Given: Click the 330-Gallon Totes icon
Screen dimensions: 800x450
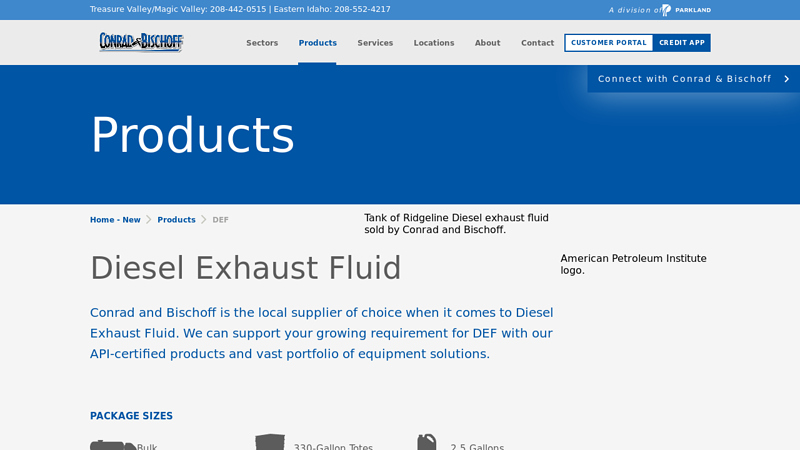Looking at the screenshot, I should [x=270, y=442].
